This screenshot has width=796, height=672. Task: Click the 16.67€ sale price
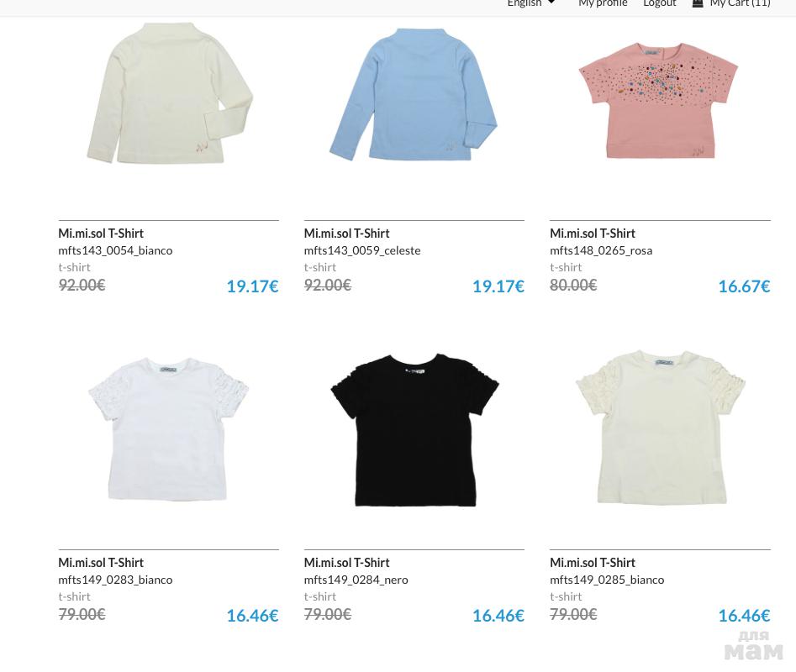[x=744, y=286]
